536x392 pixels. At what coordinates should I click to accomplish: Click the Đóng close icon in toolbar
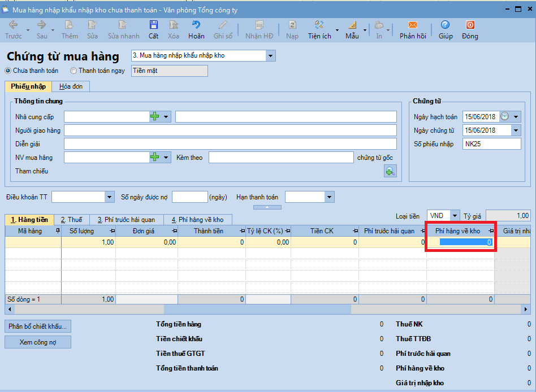tap(469, 25)
